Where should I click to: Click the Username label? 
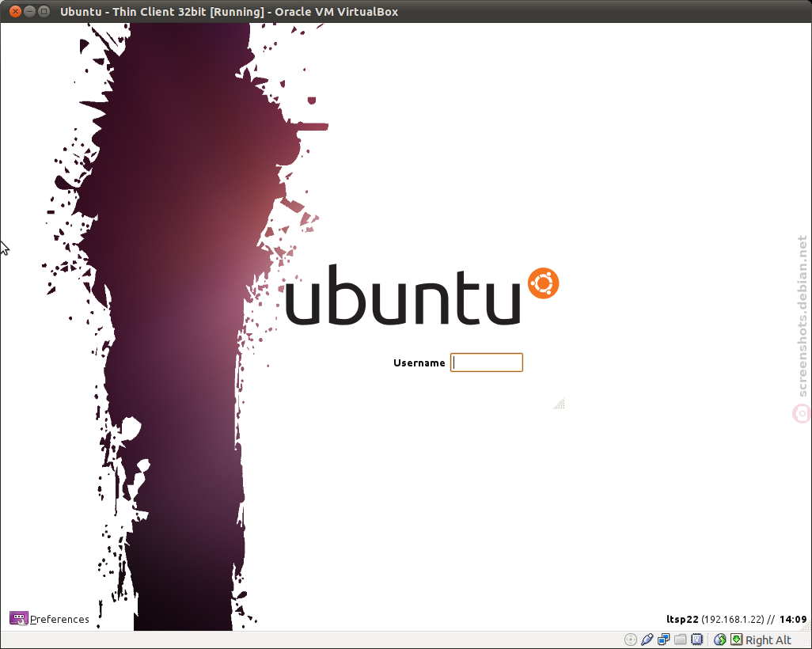click(x=419, y=363)
